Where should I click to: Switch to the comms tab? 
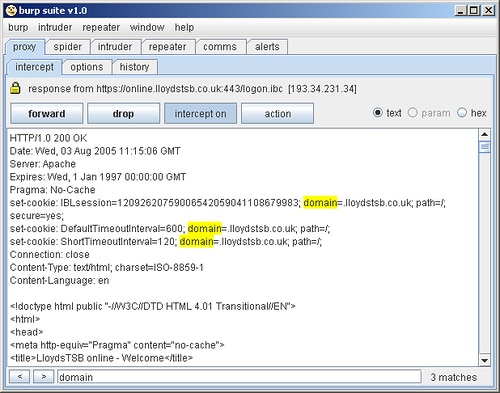(220, 47)
